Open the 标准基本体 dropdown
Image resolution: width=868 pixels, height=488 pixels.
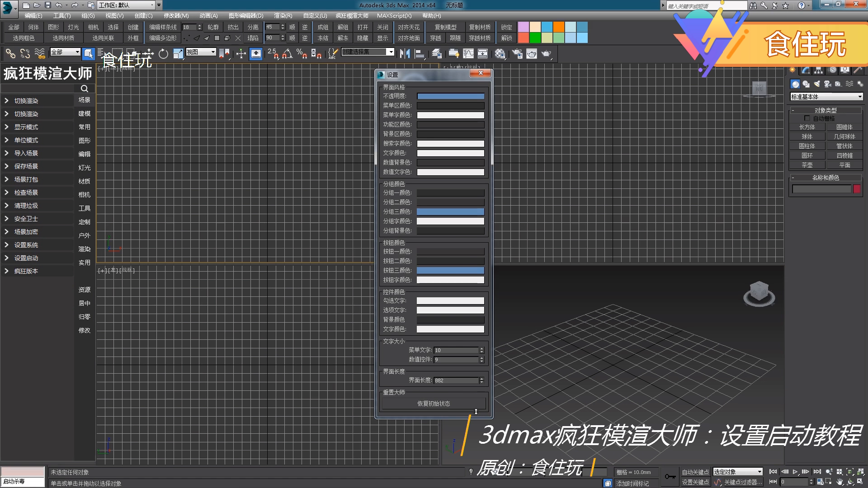[x=826, y=97]
